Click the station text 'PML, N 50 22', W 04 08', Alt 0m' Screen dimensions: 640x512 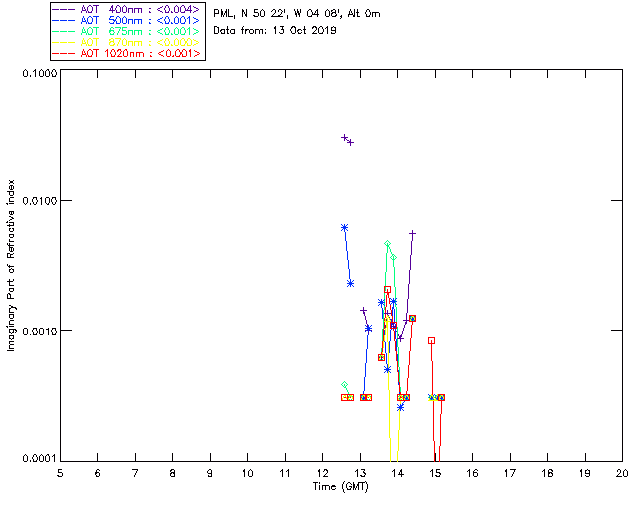point(297,14)
